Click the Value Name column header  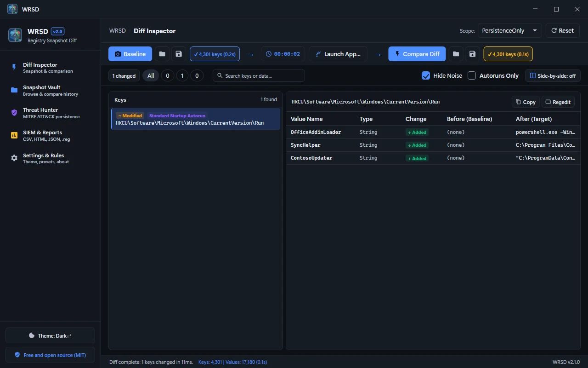click(307, 119)
